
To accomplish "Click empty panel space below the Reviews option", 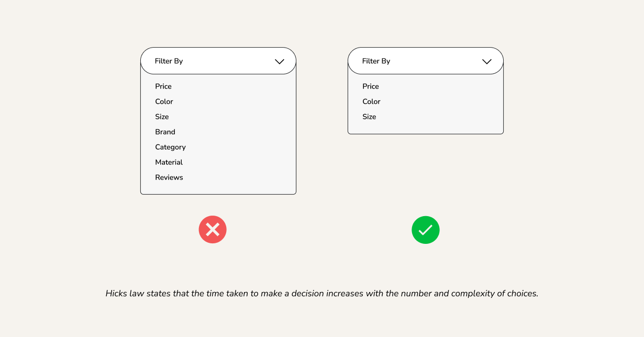I will 218,187.
